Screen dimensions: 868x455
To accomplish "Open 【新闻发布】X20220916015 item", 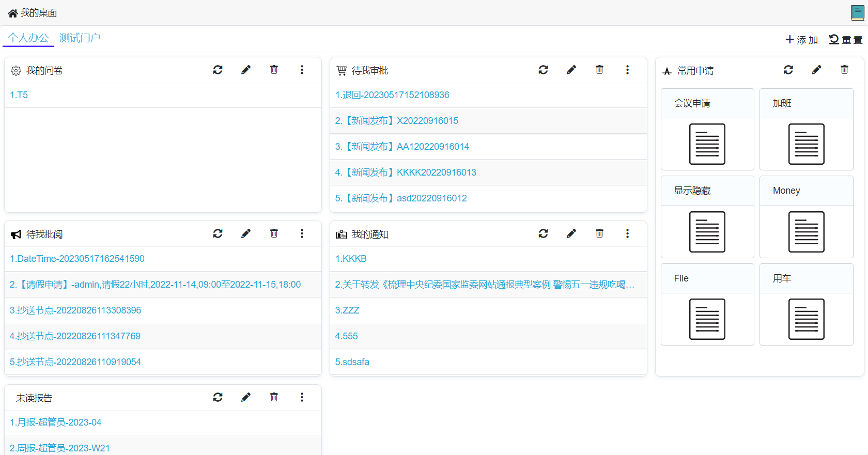I will coord(397,121).
